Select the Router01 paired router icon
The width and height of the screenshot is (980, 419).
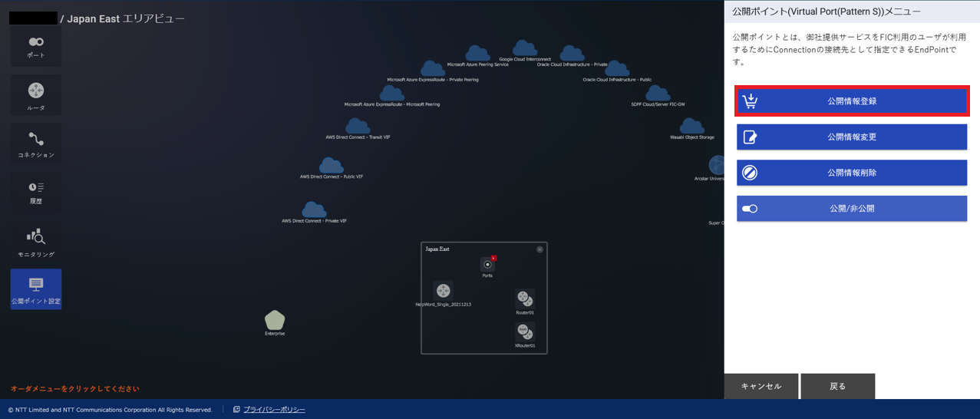(x=525, y=299)
